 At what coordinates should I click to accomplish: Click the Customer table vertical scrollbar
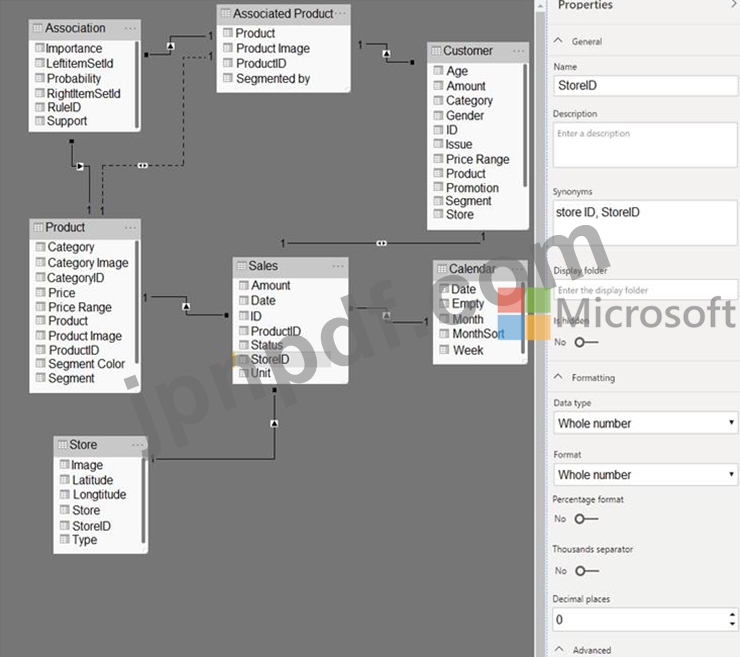525,125
